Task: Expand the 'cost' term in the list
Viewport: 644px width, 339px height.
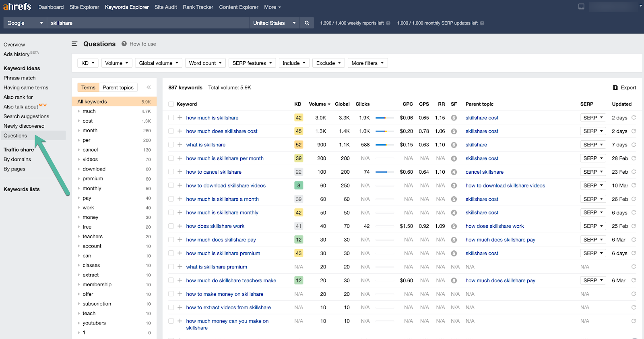Action: [x=79, y=121]
